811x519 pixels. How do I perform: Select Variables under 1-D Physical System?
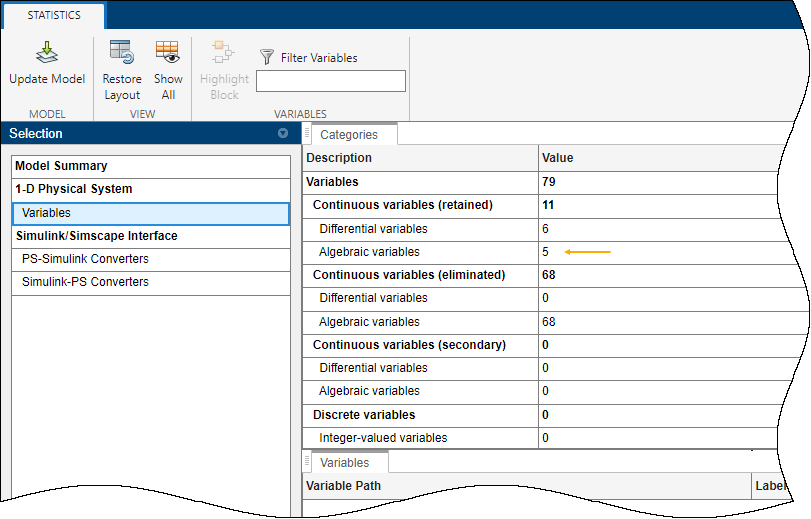pyautogui.click(x=47, y=213)
